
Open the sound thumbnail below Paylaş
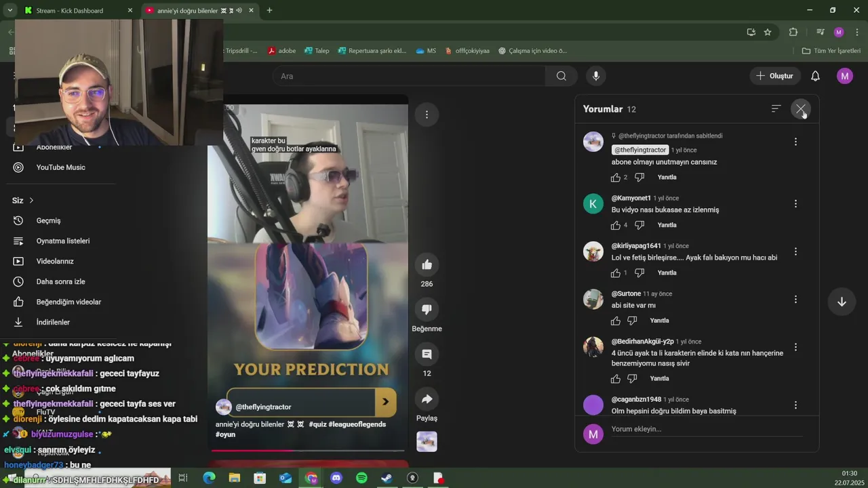(427, 441)
